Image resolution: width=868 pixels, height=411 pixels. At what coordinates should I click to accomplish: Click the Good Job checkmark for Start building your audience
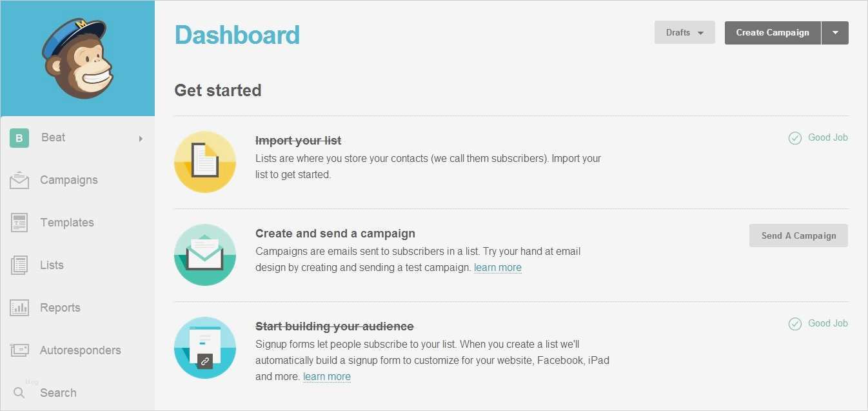pyautogui.click(x=794, y=323)
